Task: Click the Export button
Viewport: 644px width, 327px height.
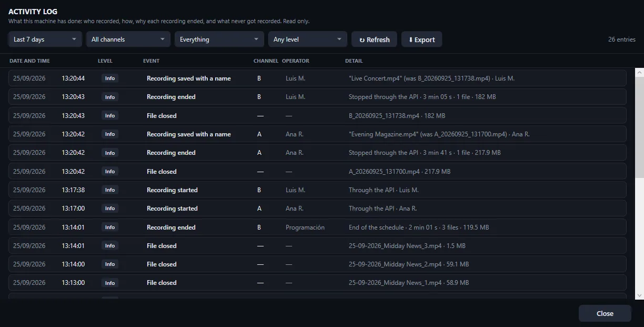Action: pos(421,39)
